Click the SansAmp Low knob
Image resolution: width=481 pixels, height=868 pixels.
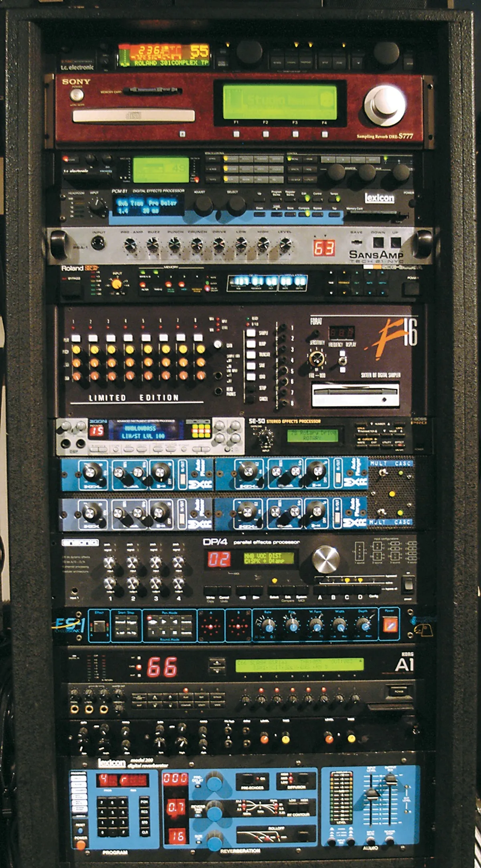point(241,244)
